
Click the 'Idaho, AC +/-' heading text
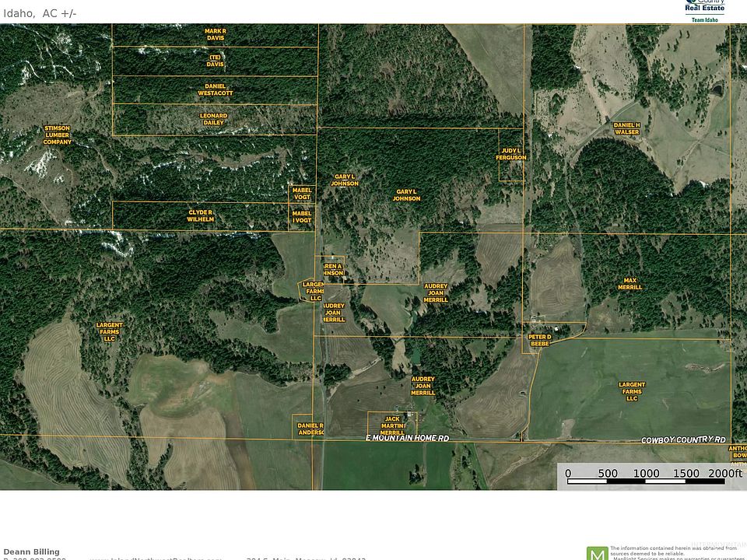coord(40,13)
